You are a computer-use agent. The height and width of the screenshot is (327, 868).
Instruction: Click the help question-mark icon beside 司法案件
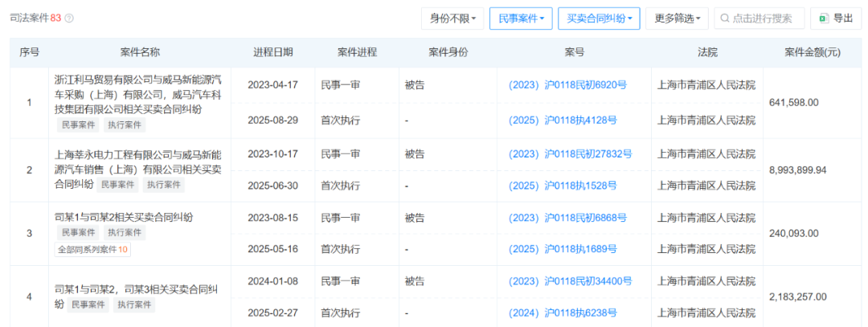coord(69,18)
